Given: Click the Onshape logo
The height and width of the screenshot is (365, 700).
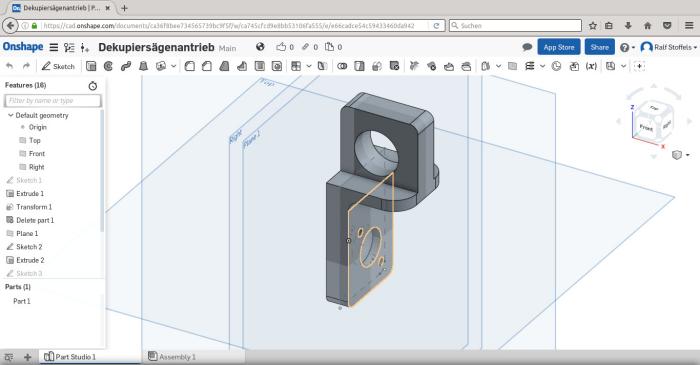Looking at the screenshot, I should coord(23,47).
